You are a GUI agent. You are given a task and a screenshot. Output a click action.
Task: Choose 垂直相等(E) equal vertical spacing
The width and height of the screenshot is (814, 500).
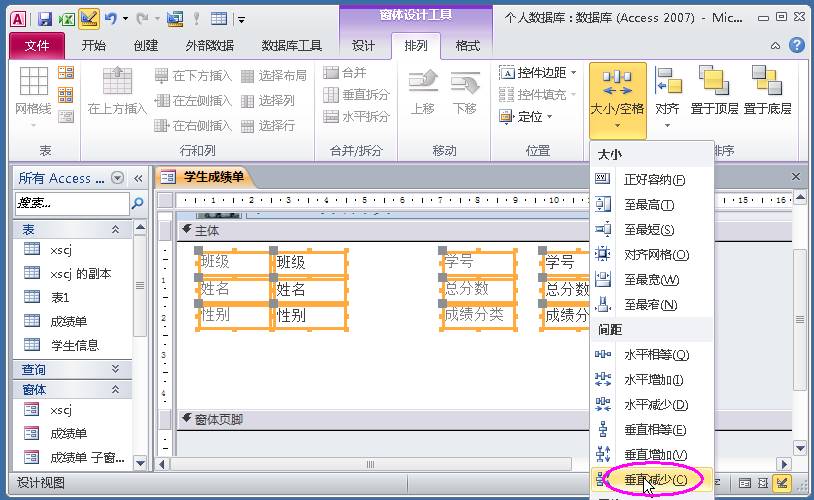[652, 429]
